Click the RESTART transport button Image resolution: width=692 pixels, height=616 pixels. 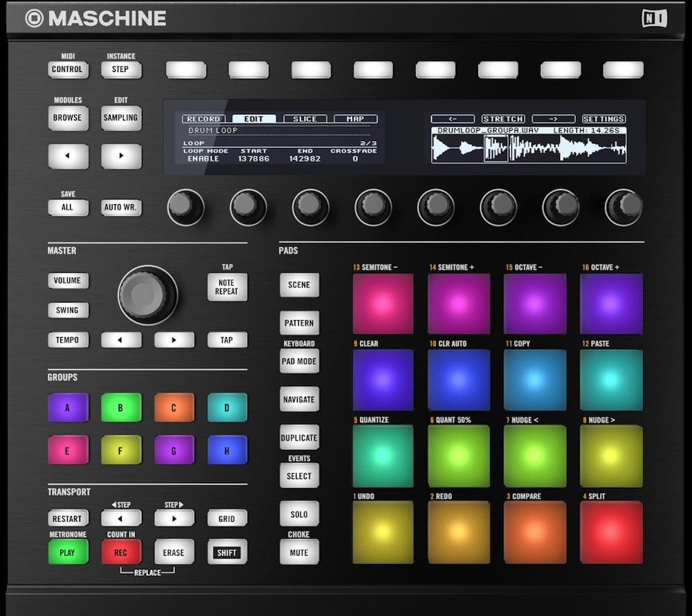[68, 518]
